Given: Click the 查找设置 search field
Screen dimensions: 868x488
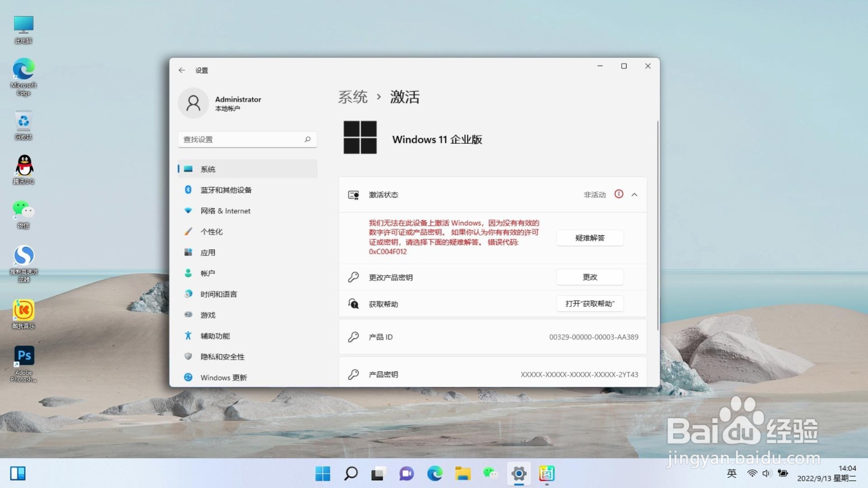Looking at the screenshot, I should 247,139.
